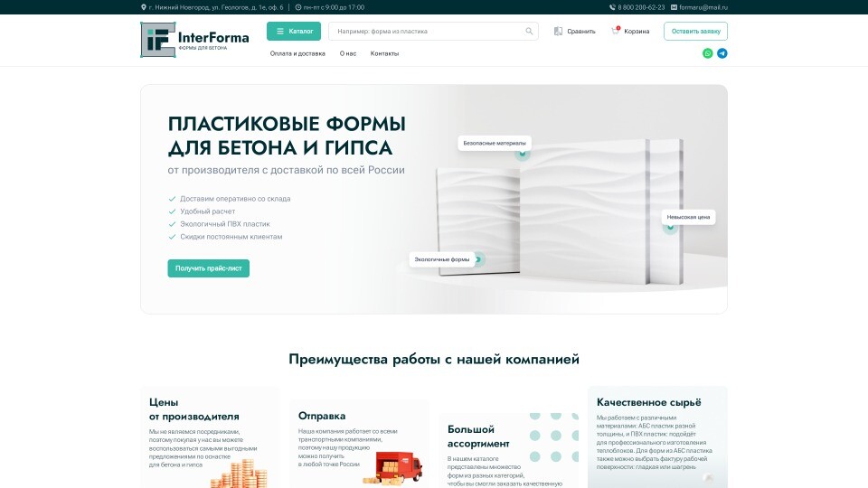The height and width of the screenshot is (488, 868).
Task: Click working hours text пн-пт
Action: [x=334, y=7]
